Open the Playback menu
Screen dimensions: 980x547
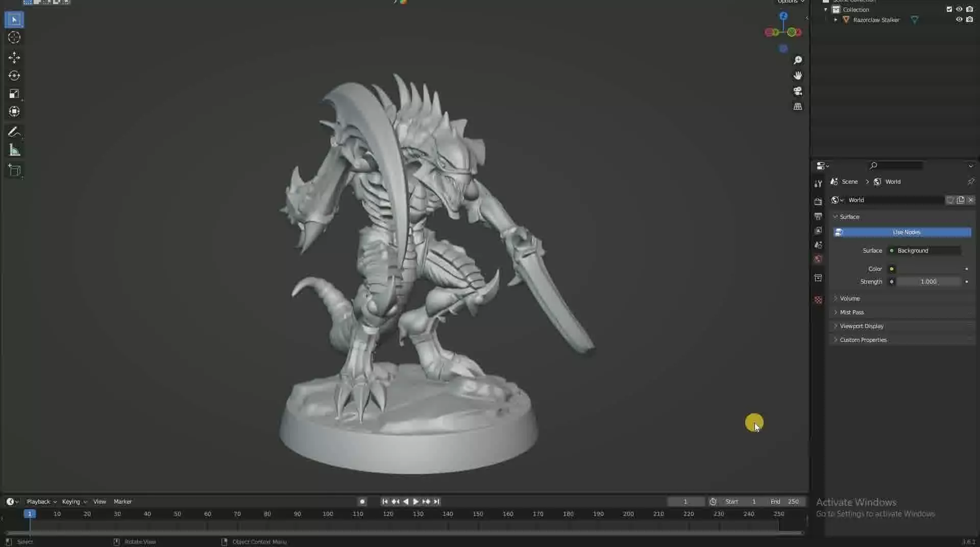pyautogui.click(x=41, y=502)
